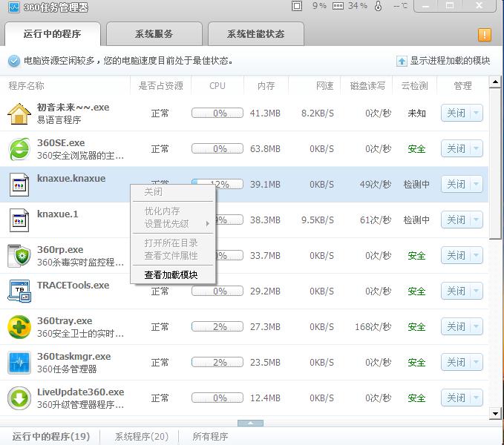504x445 pixels.
Task: Open dropdown arrow beside knaxue.knaxue 关闭 button
Action: click(477, 184)
